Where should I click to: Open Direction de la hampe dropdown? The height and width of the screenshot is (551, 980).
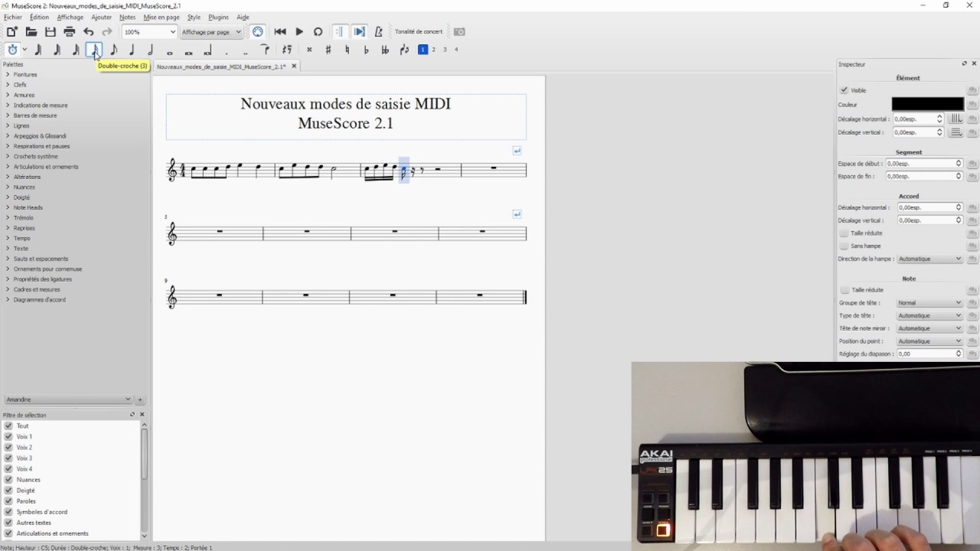(x=929, y=259)
